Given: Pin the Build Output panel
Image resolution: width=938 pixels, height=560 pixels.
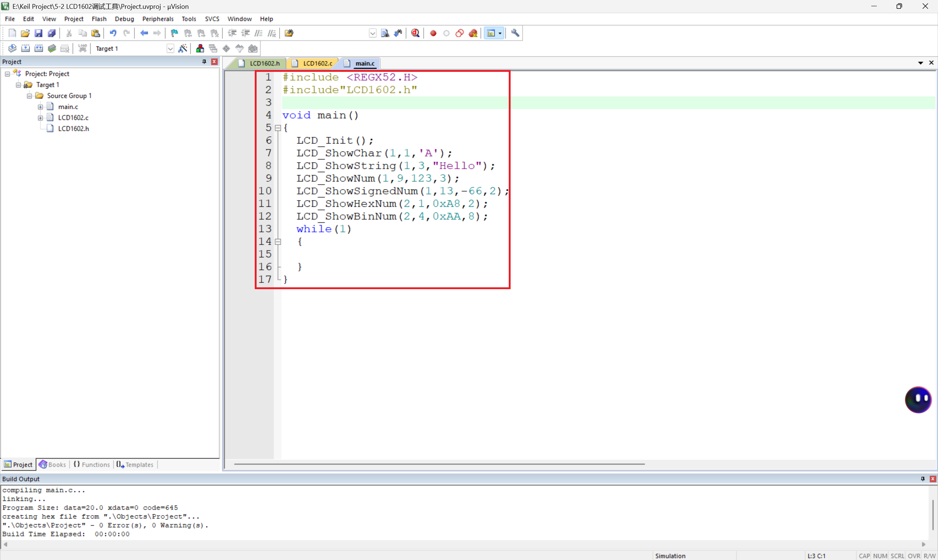Looking at the screenshot, I should 923,479.
